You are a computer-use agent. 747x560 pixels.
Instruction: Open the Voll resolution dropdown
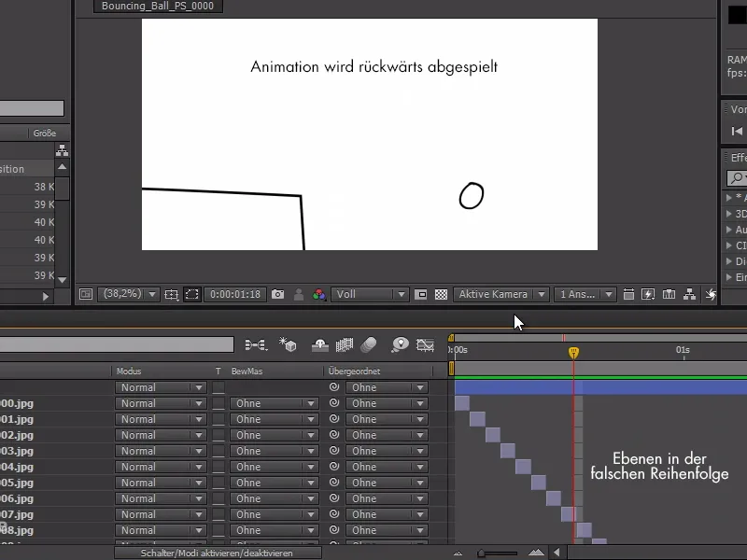(369, 294)
